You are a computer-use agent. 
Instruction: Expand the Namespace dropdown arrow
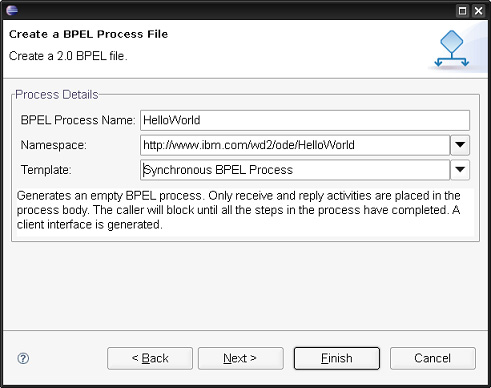[x=460, y=145]
